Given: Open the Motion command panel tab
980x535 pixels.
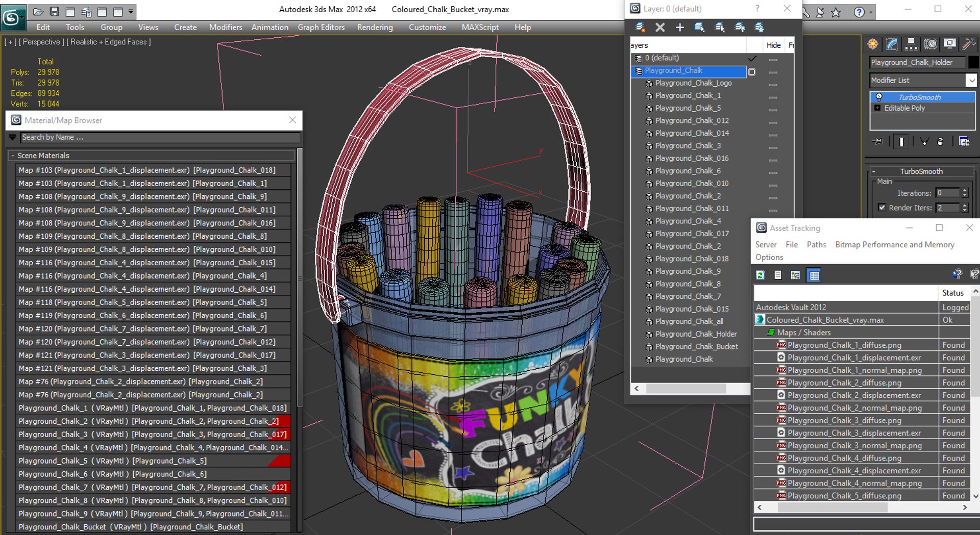Looking at the screenshot, I should [930, 44].
